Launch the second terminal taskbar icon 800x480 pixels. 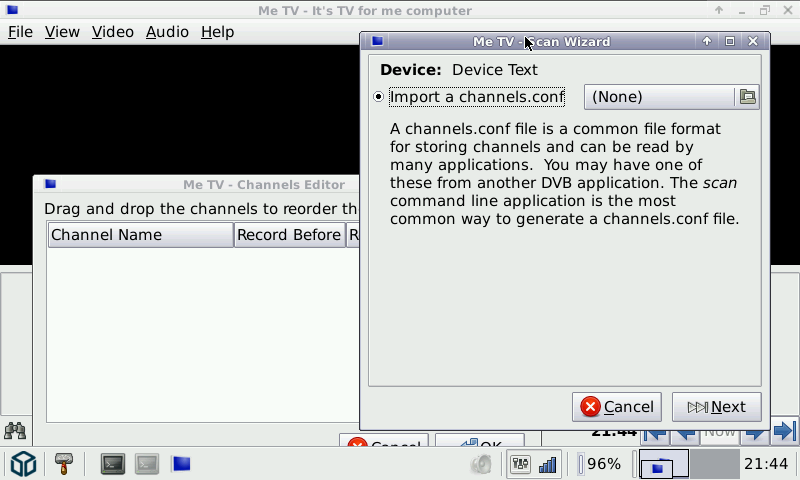[x=147, y=464]
